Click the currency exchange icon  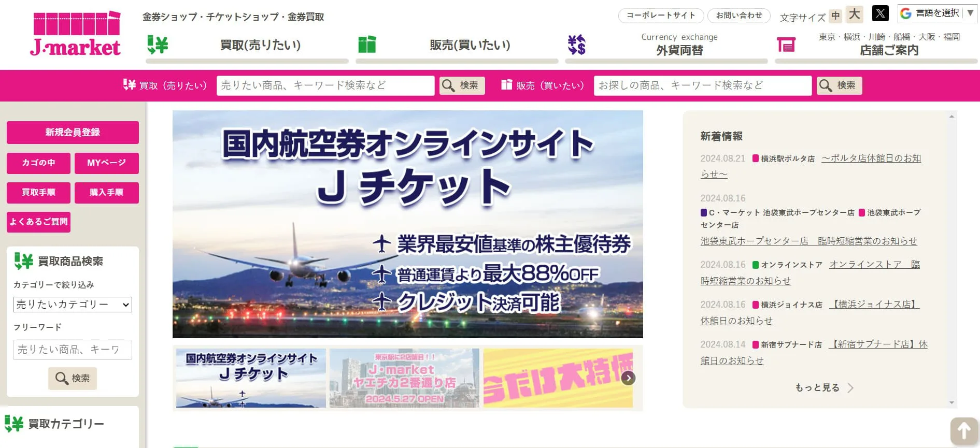click(x=576, y=45)
